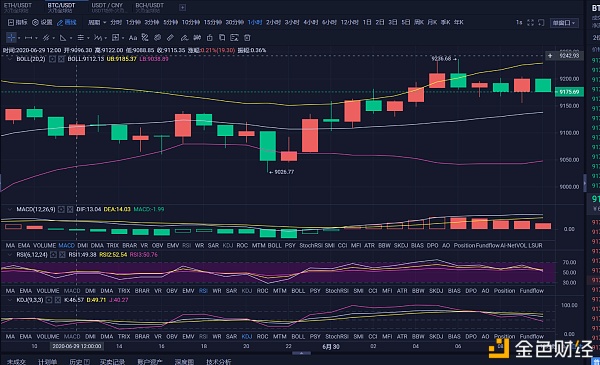Add a new trading pair tab
Image resolution: width=600 pixels, height=365 pixels.
pos(183,7)
